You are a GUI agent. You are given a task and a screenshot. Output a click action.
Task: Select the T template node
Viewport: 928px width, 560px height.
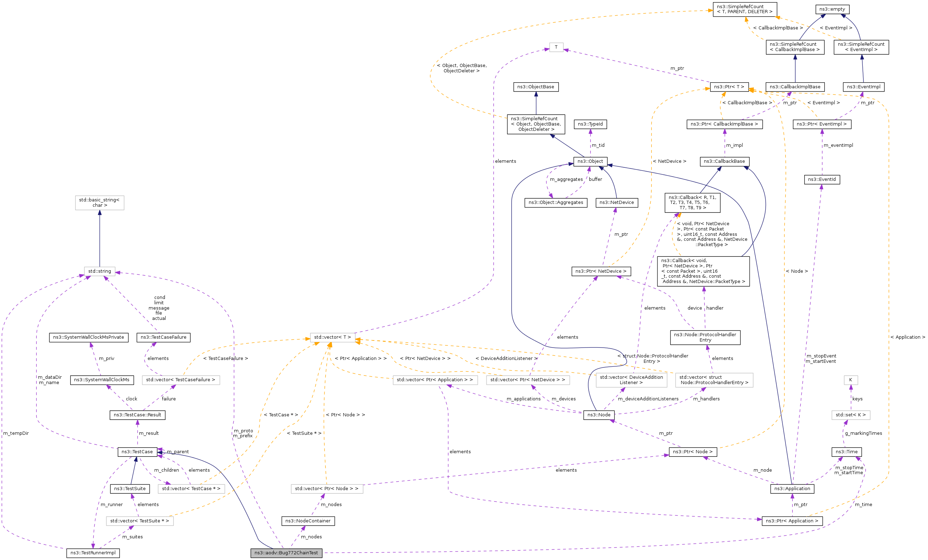pos(556,47)
